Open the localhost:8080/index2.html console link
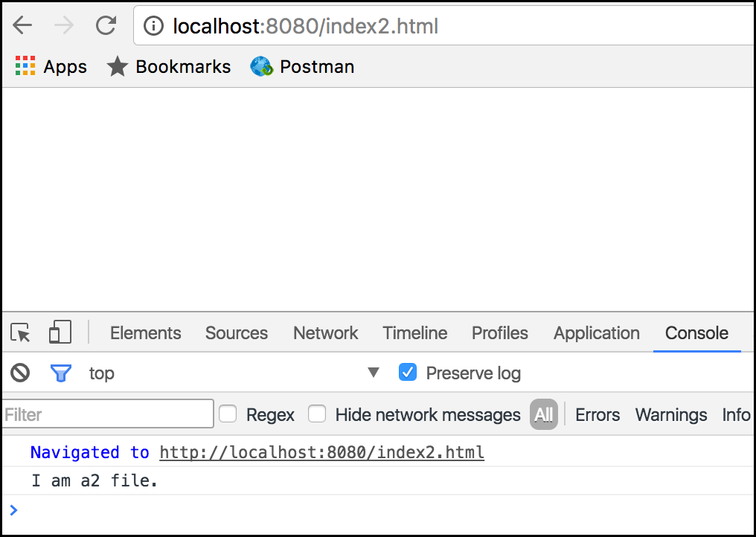The height and width of the screenshot is (537, 756). [x=321, y=452]
